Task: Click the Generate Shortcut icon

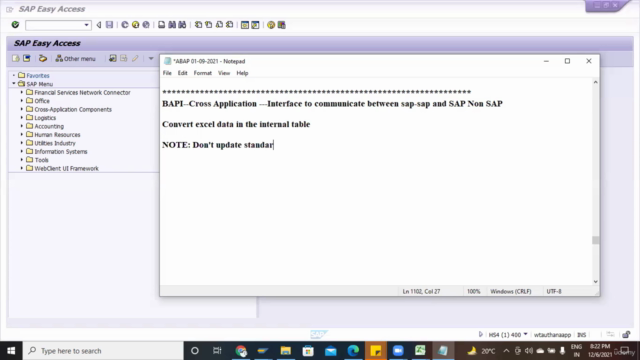Action: point(255,25)
